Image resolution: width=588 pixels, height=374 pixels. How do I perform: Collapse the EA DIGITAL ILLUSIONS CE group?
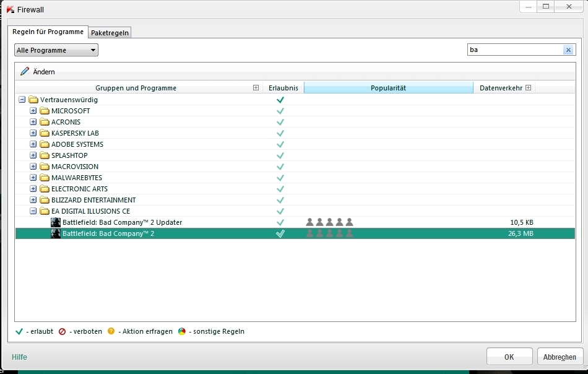coord(33,211)
